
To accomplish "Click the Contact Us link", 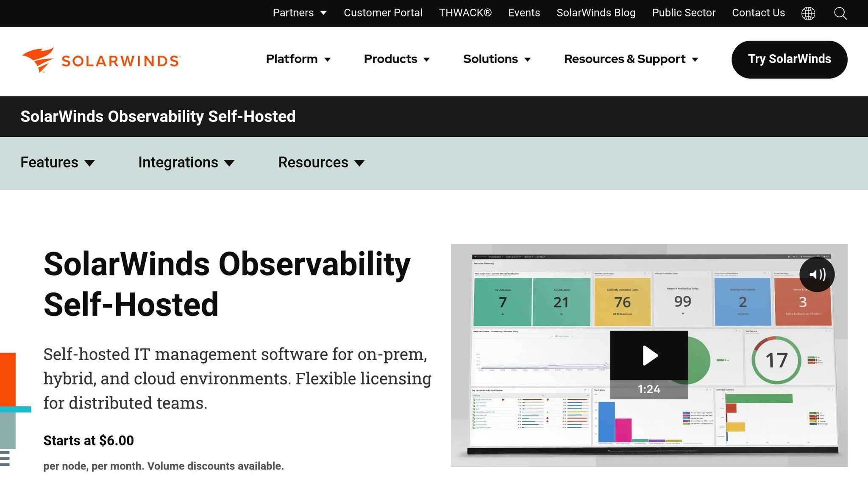I will 759,13.
